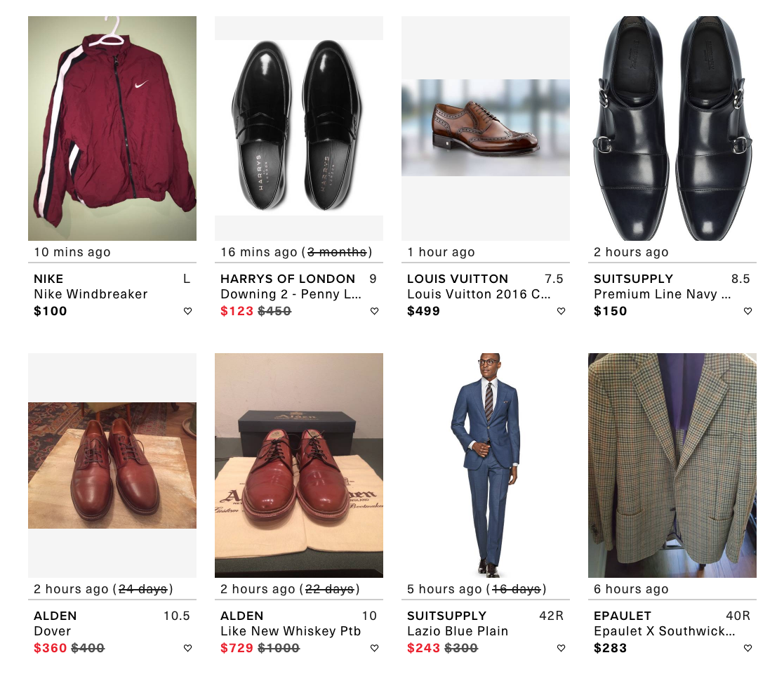
Task: Open the brown Louis Vuitton brogue photo
Action: [x=486, y=127]
